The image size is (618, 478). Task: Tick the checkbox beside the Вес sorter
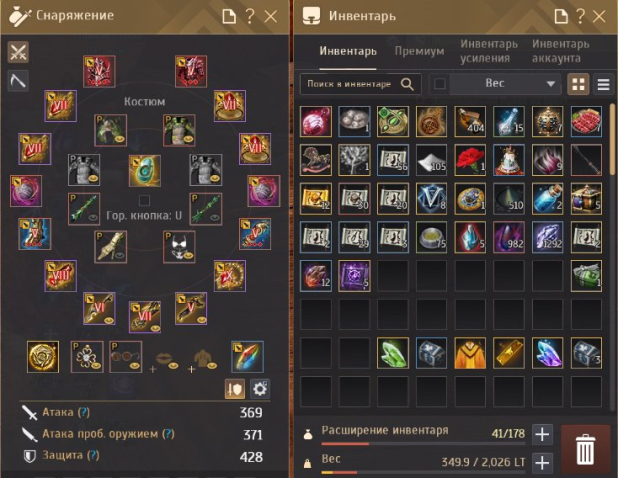coord(439,84)
